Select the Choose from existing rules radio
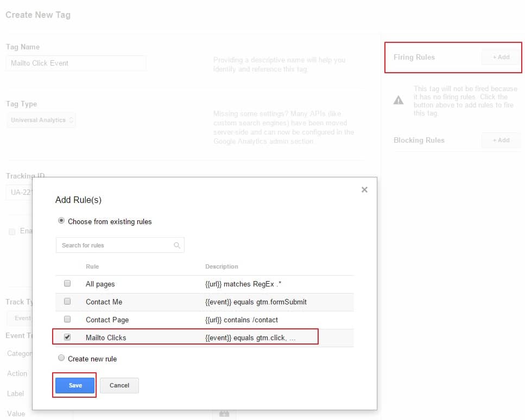Screen dimensions: 525x420 pos(61,221)
